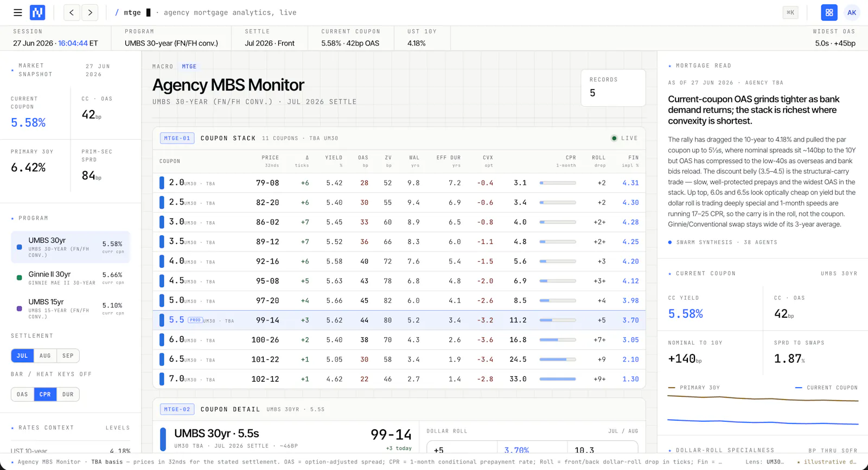Sort by the ROLL column header
The image size is (868, 470).
(x=599, y=160)
